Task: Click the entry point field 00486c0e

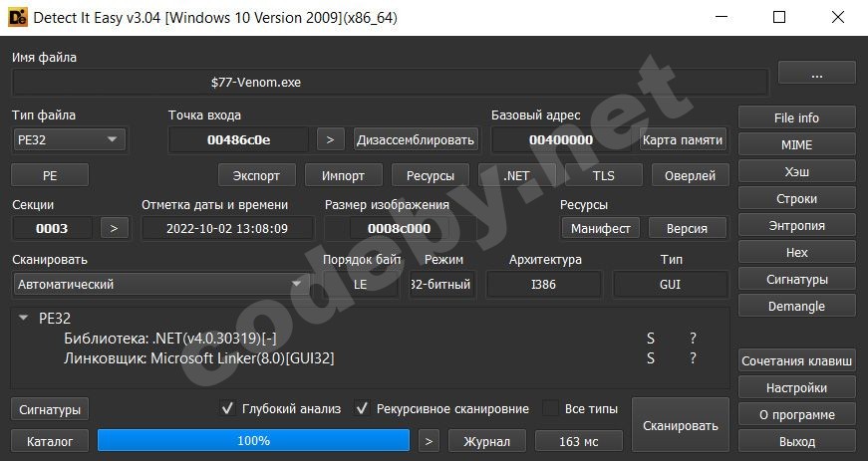Action: [x=238, y=139]
